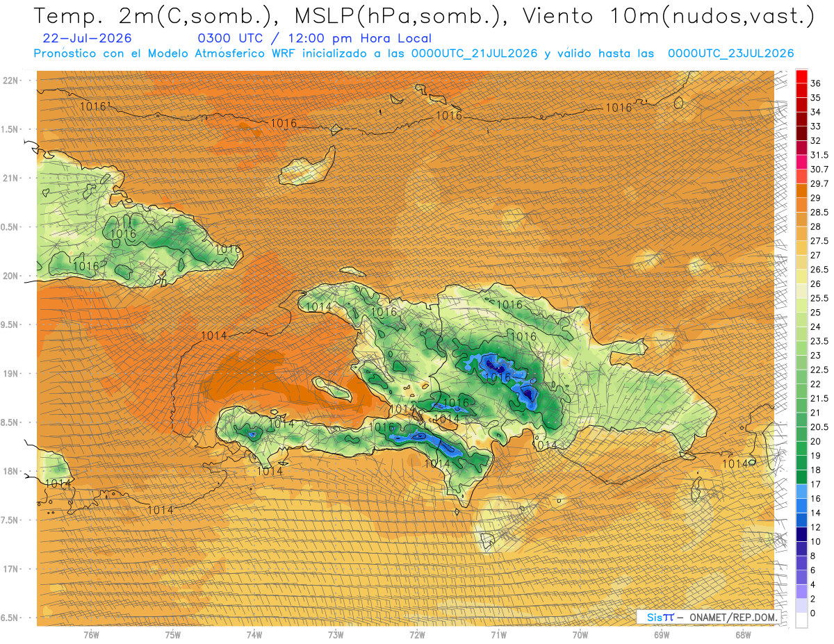Click the colorbar legend label '25.5'
Viewport: 834px width, 644px height.
(820, 298)
